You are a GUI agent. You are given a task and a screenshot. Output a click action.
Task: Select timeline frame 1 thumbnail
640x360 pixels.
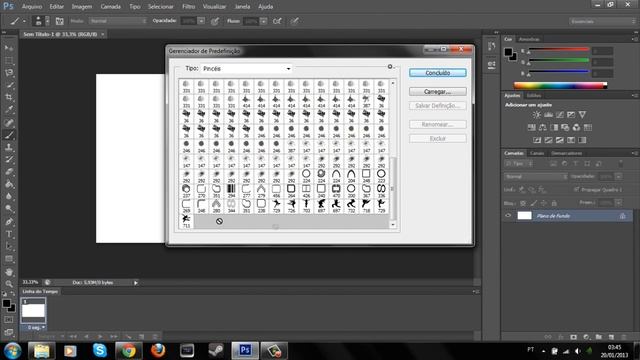(33, 310)
